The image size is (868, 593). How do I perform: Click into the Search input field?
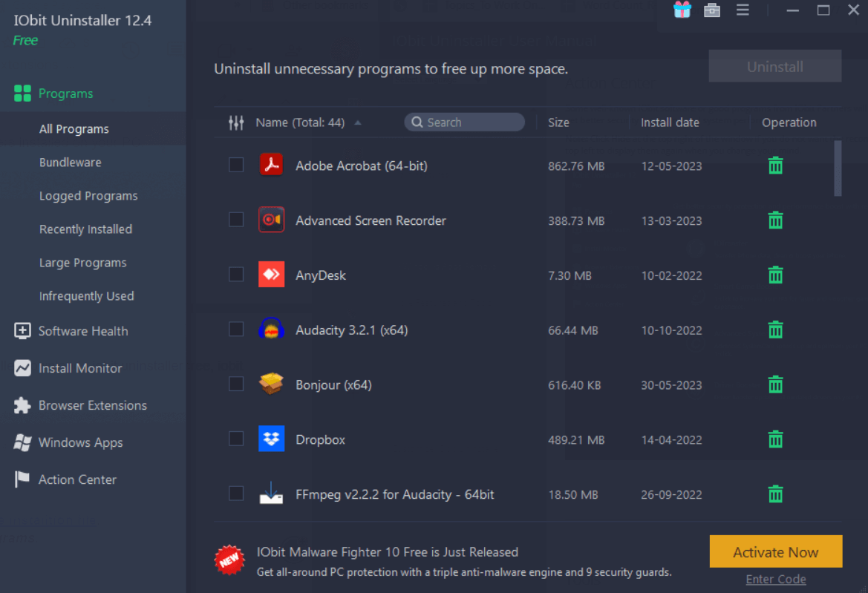(465, 122)
